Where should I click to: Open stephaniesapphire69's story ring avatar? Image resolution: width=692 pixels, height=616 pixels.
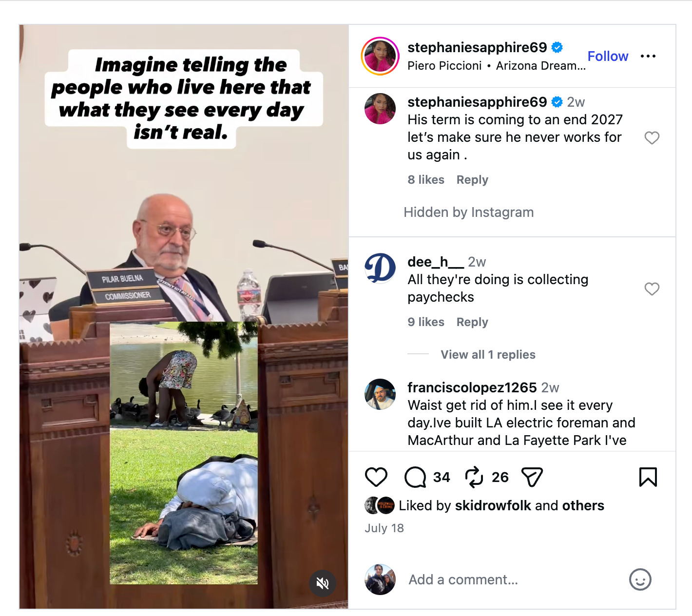coord(380,56)
